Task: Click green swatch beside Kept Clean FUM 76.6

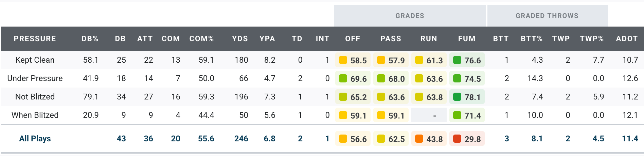Action: pos(457,60)
